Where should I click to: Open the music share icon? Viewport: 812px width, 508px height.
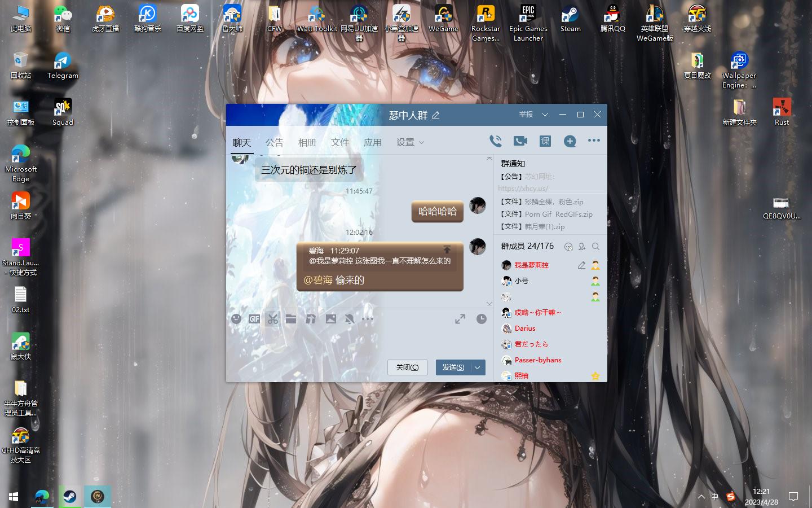pos(311,319)
